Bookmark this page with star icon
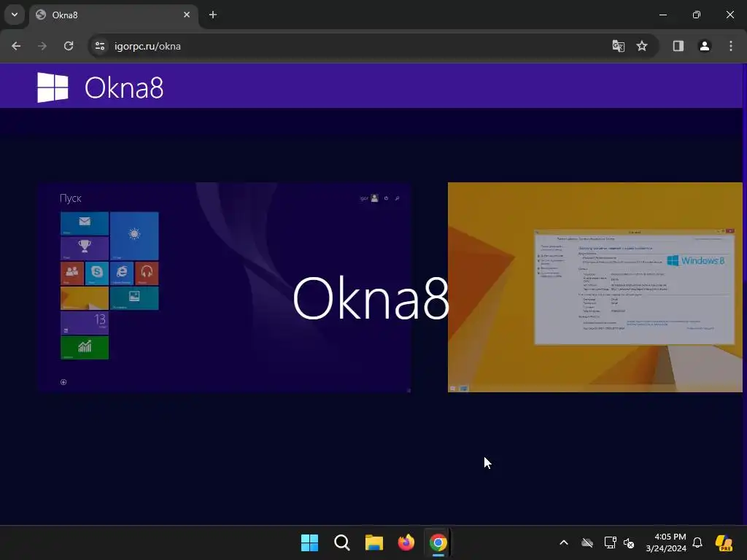 tap(642, 46)
